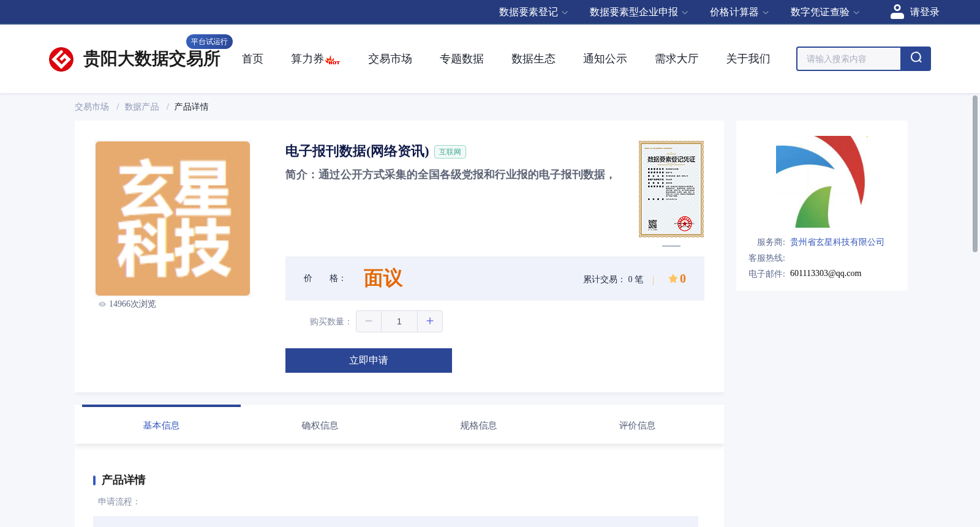Open the 交易市场 menu item
The height and width of the screenshot is (527, 980).
coord(390,59)
